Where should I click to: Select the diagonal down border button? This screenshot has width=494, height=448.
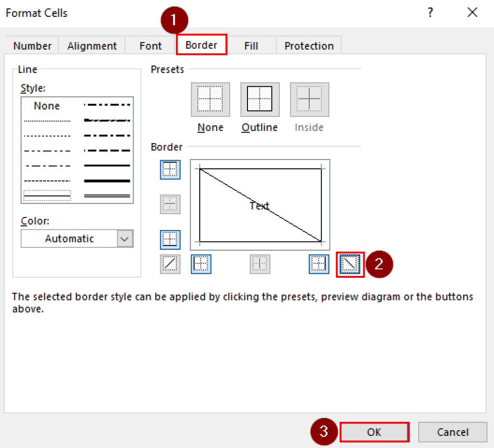(350, 264)
